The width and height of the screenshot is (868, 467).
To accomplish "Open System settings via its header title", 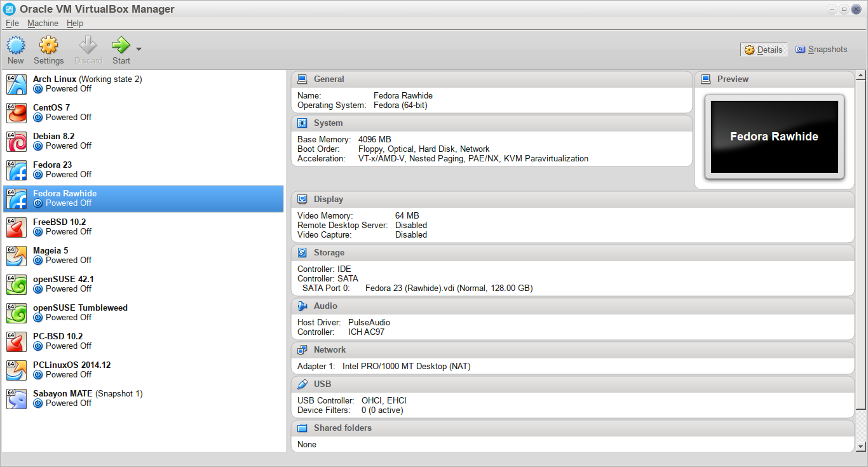I will point(329,123).
